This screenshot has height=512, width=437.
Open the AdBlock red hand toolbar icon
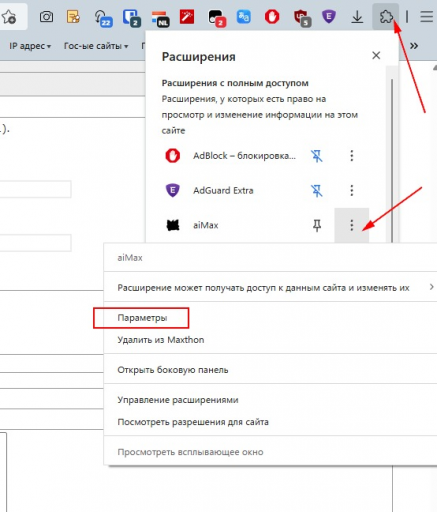pyautogui.click(x=272, y=16)
